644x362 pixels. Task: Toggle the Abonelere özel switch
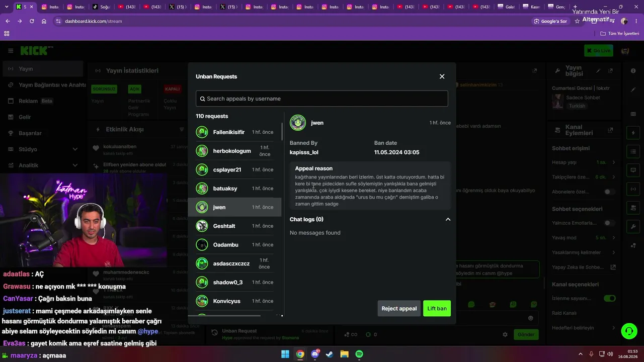tap(609, 192)
